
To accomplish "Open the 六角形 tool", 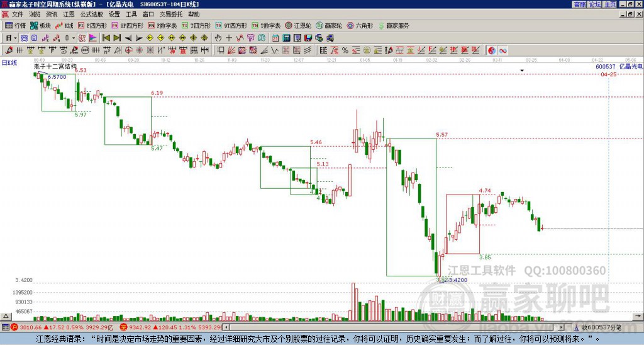I will point(360,25).
